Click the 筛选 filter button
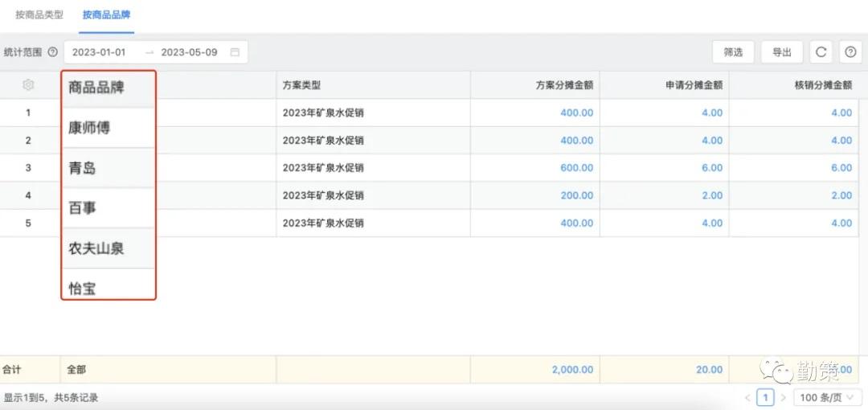Screen dimensions: 868x410 (x=733, y=52)
